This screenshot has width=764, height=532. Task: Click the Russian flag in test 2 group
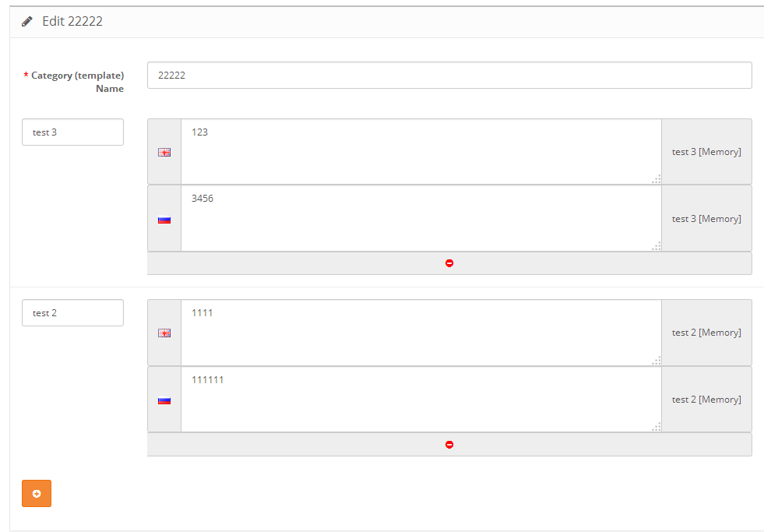coord(164,400)
